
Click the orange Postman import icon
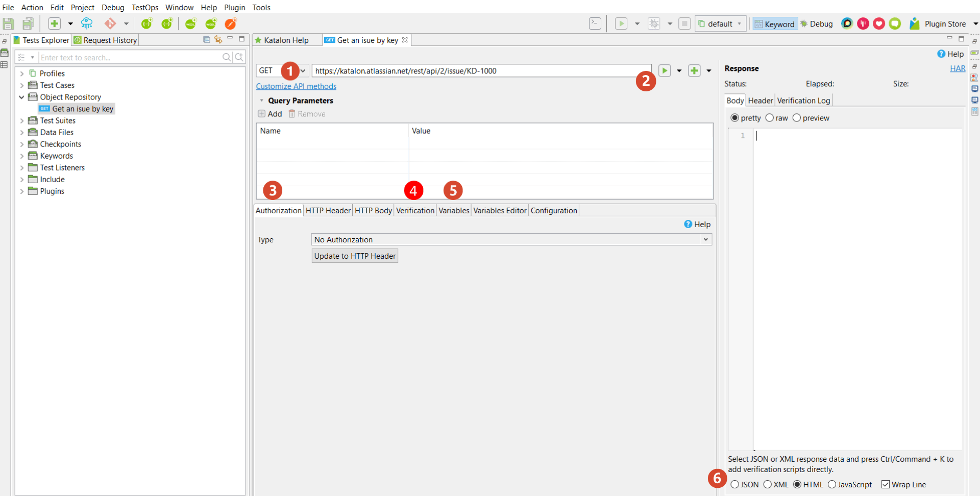231,23
